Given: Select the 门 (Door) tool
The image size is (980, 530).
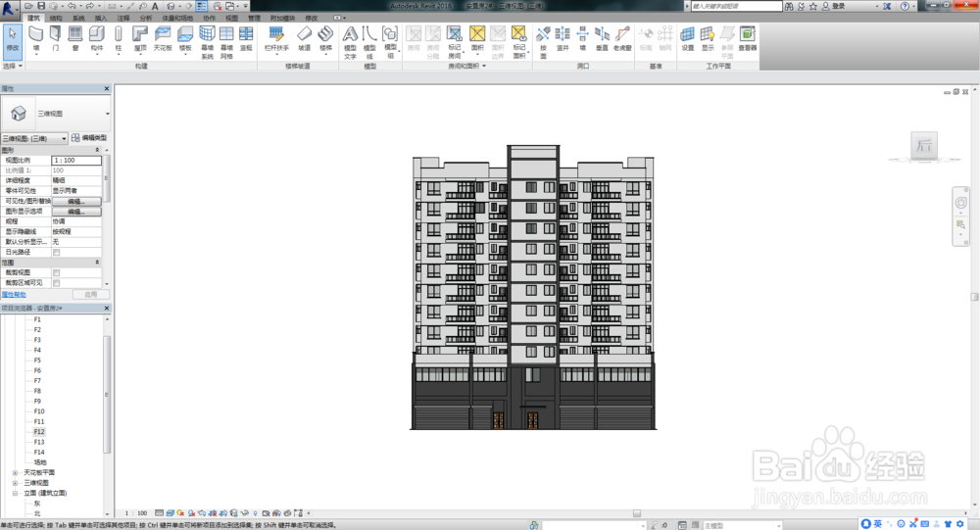Looking at the screenshot, I should (56, 39).
